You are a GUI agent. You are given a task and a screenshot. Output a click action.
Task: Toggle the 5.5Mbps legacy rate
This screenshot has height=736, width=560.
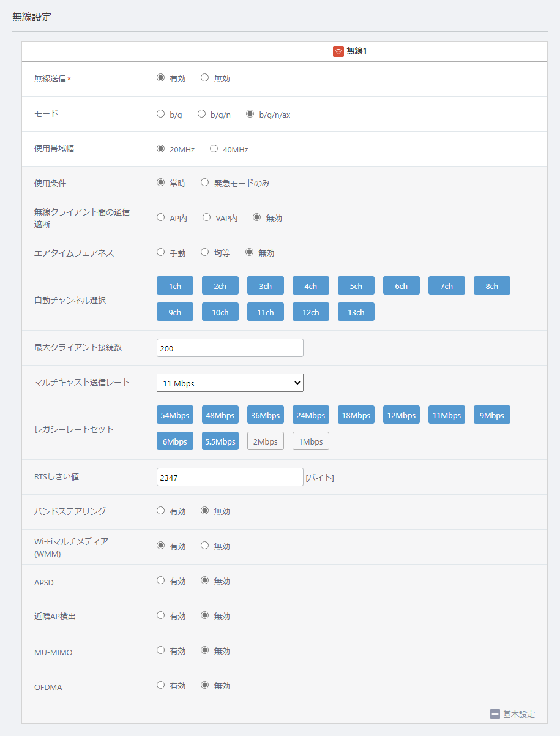pyautogui.click(x=220, y=441)
